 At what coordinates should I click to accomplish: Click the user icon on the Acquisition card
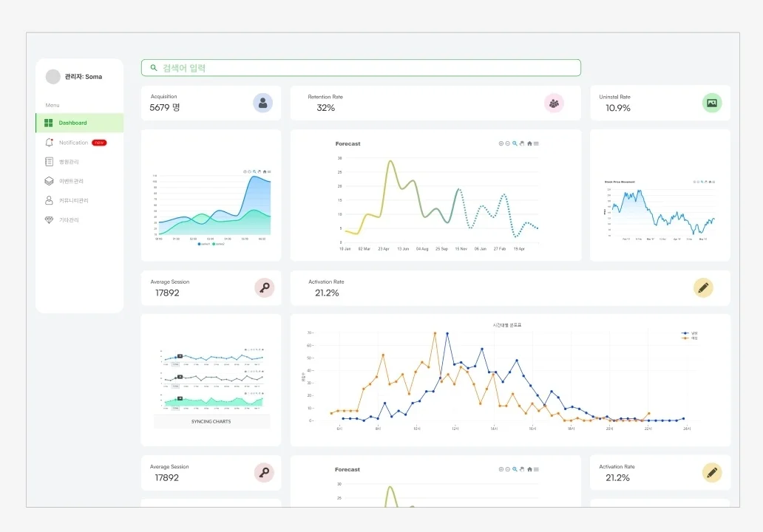[262, 103]
